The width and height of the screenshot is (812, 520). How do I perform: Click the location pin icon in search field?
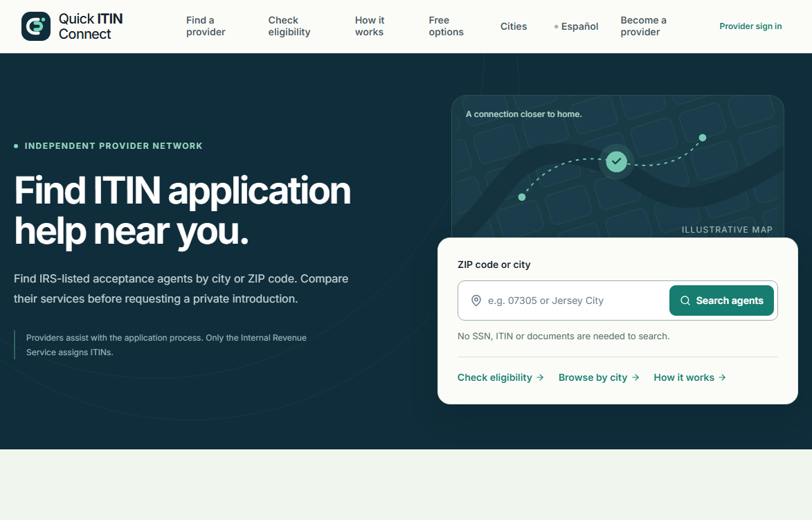(476, 301)
